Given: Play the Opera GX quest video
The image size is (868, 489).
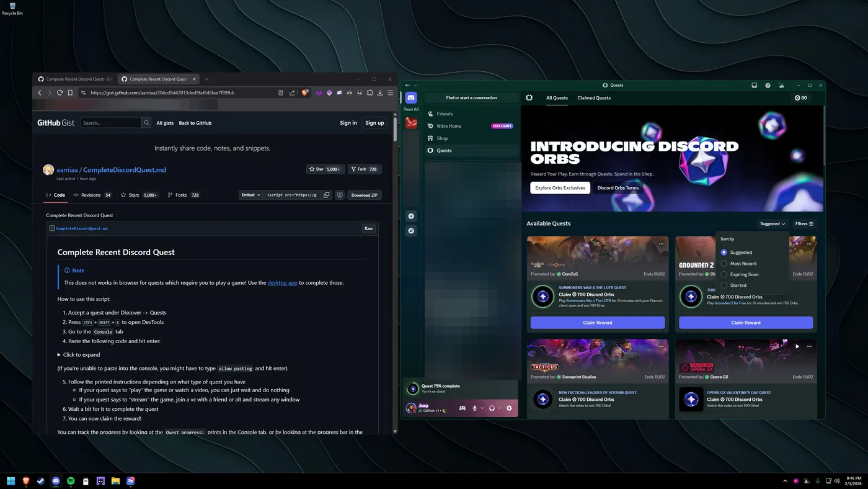Looking at the screenshot, I should (x=797, y=346).
